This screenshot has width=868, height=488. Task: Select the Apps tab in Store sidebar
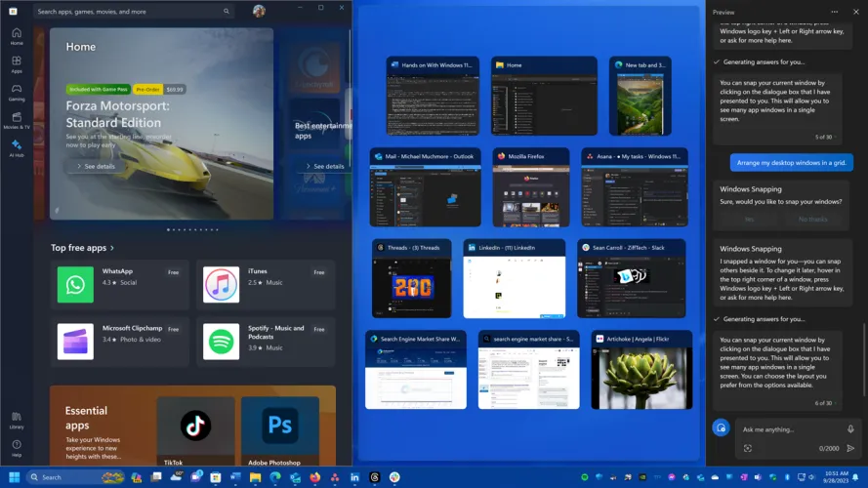pos(17,63)
